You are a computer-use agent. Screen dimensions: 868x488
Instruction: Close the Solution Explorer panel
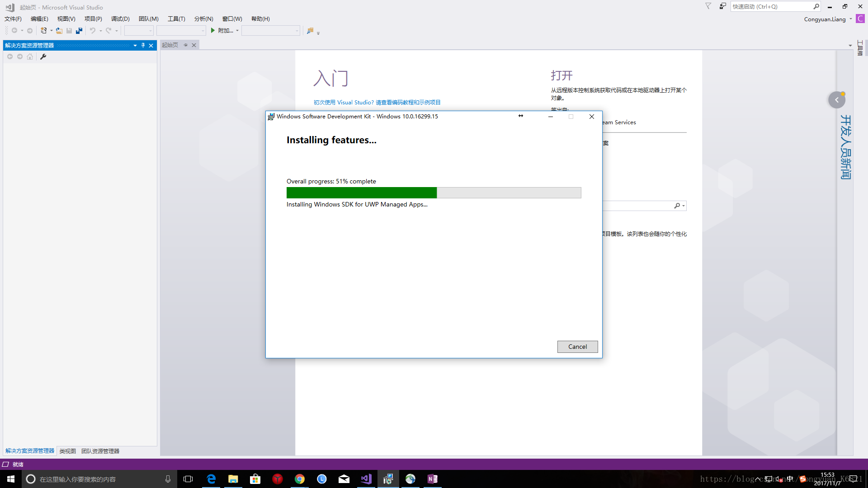151,45
